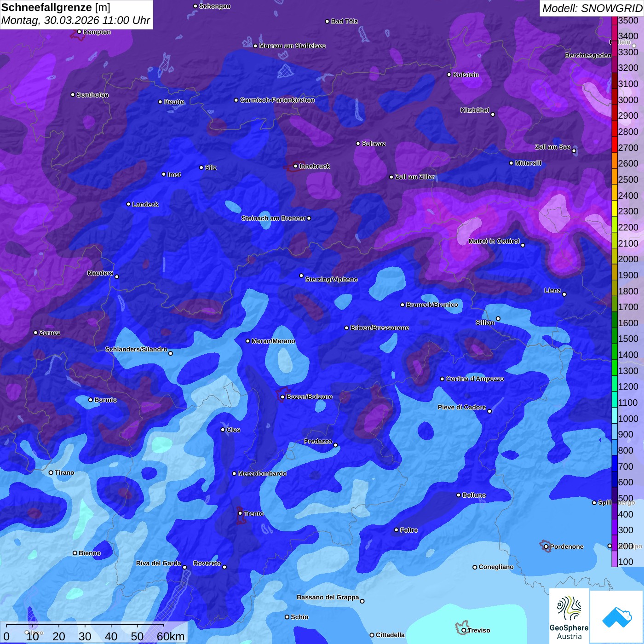The height and width of the screenshot is (644, 644).
Task: Click the Modell: SNOWGRID label
Action: coord(592,8)
